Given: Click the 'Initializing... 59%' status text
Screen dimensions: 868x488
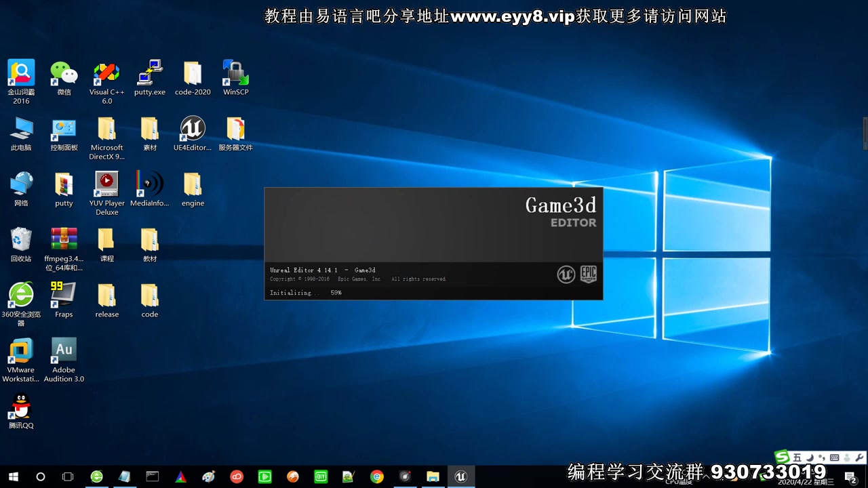Looking at the screenshot, I should (x=306, y=293).
